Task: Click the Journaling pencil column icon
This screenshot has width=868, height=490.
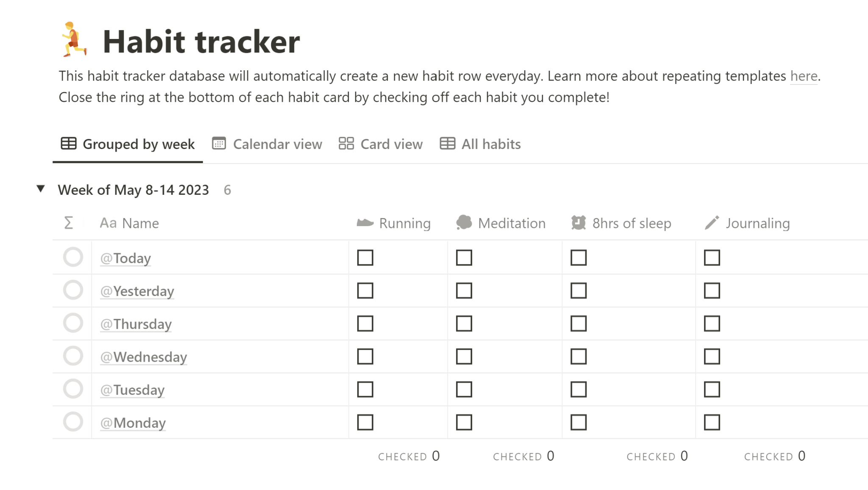Action: coord(712,223)
